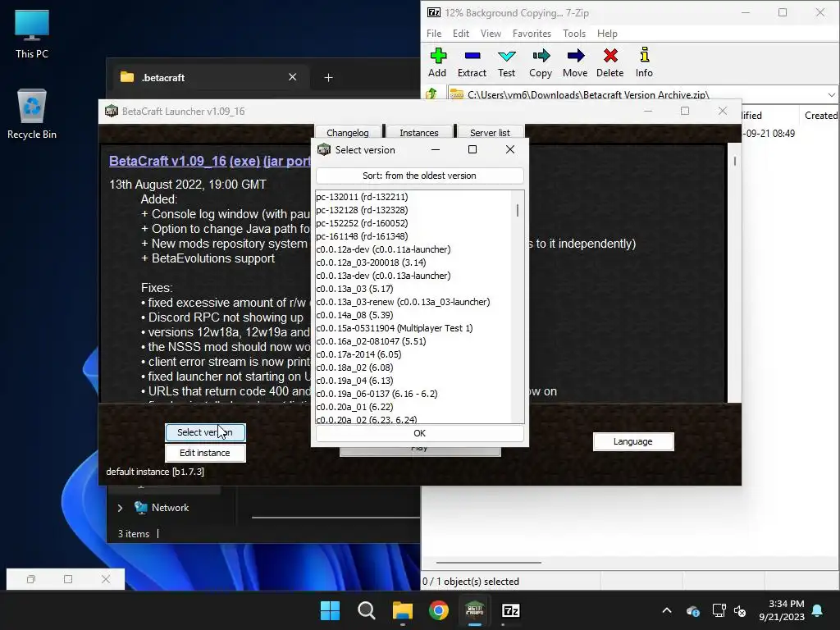Select version c0.0.19a_04 (6.13)
Screen dimensions: 840x630
[x=413, y=381]
